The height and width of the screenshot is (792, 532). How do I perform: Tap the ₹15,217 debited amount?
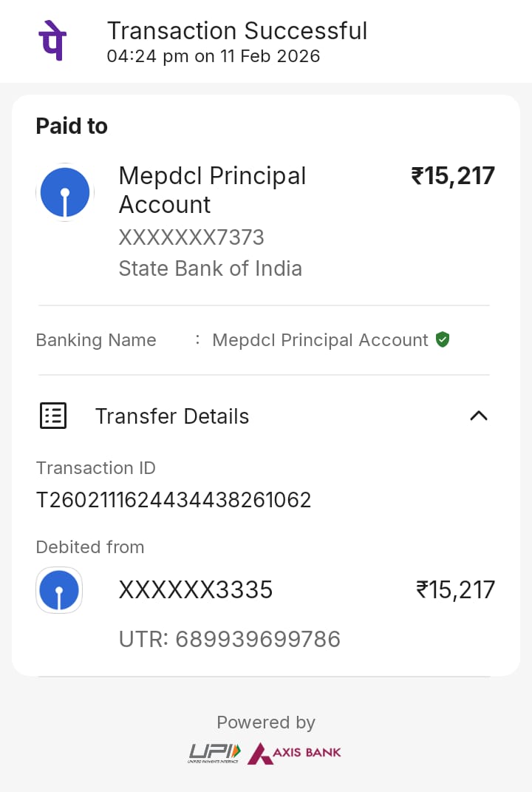point(455,589)
